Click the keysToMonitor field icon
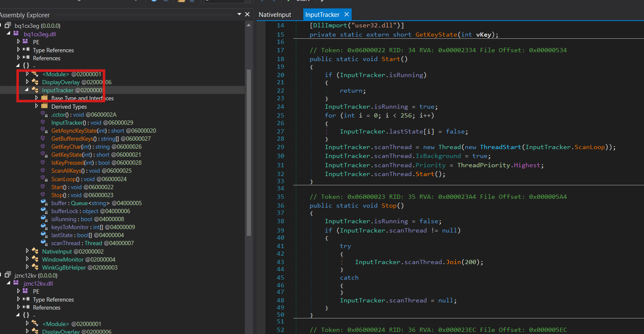 (x=44, y=227)
